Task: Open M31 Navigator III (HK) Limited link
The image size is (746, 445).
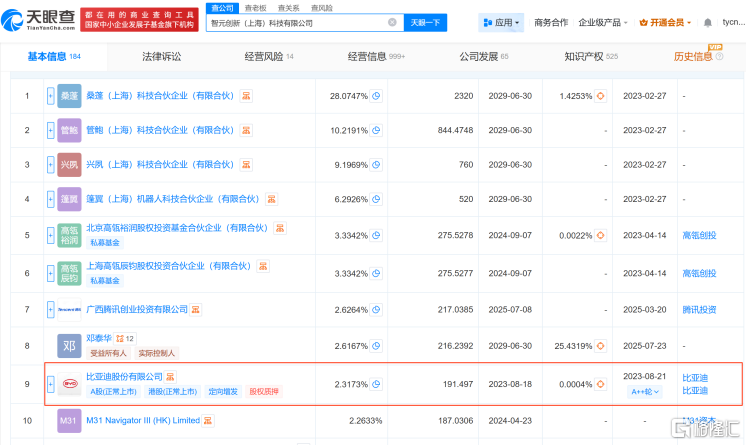Action: pyautogui.click(x=143, y=420)
